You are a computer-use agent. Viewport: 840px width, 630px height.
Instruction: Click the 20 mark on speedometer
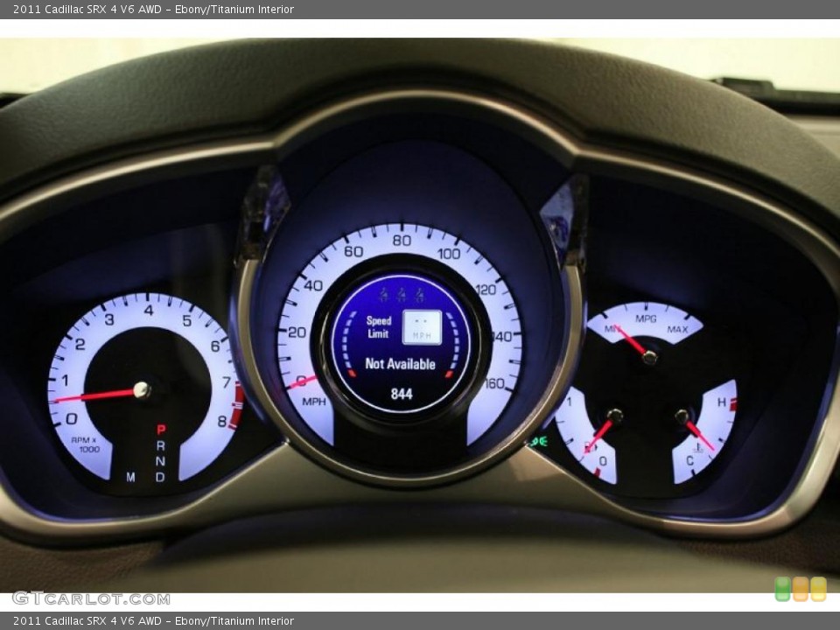coord(297,332)
